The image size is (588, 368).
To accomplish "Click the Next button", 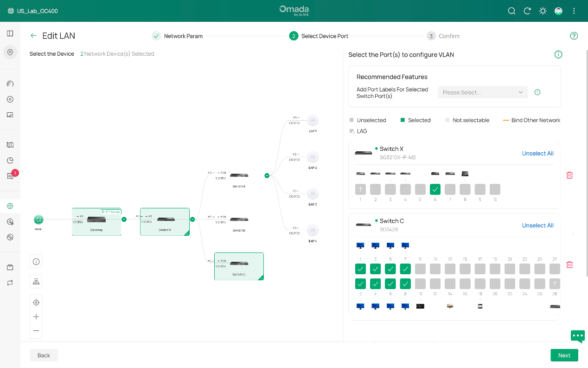I will (564, 355).
